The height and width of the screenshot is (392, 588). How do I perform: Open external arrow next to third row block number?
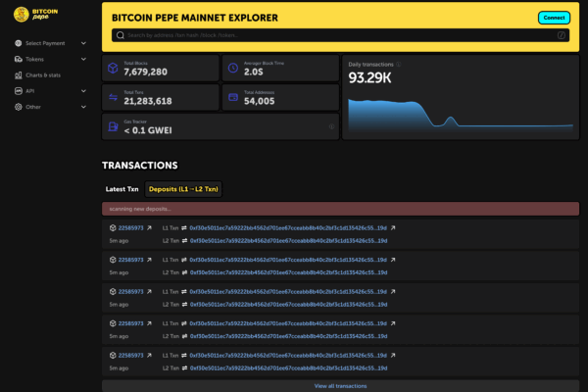149,291
